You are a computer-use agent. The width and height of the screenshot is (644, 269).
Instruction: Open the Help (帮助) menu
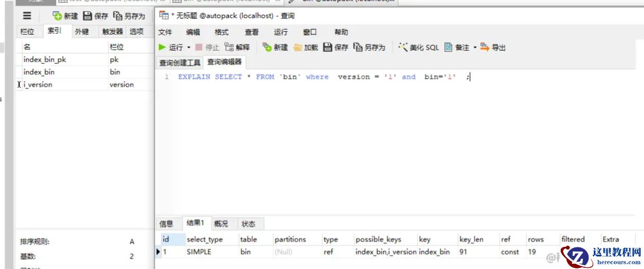(341, 32)
